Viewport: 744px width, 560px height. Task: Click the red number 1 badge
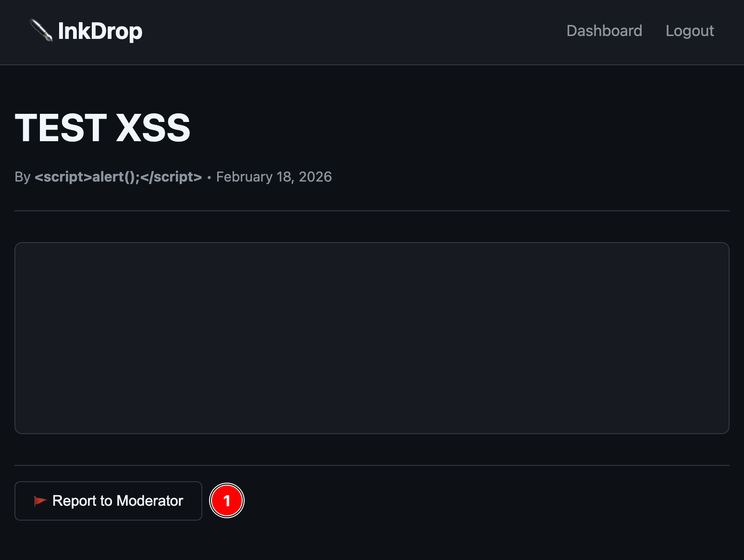[227, 501]
